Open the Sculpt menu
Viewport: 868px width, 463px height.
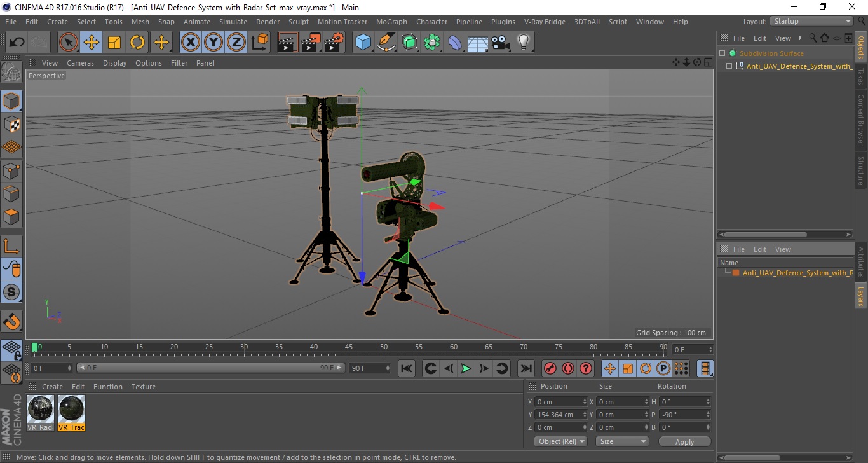(x=299, y=22)
